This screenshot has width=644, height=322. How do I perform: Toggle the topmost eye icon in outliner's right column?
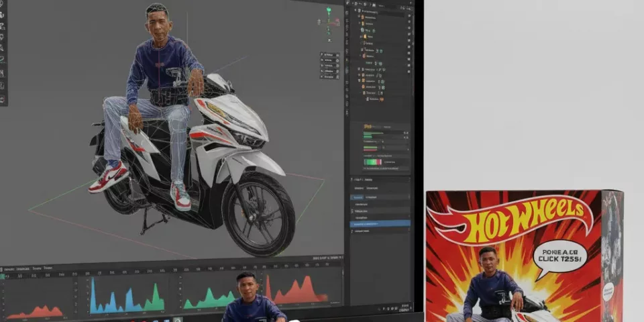point(409,15)
